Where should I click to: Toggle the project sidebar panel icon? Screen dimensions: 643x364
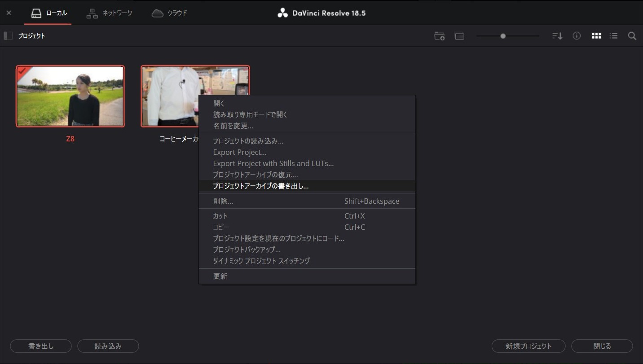8,35
